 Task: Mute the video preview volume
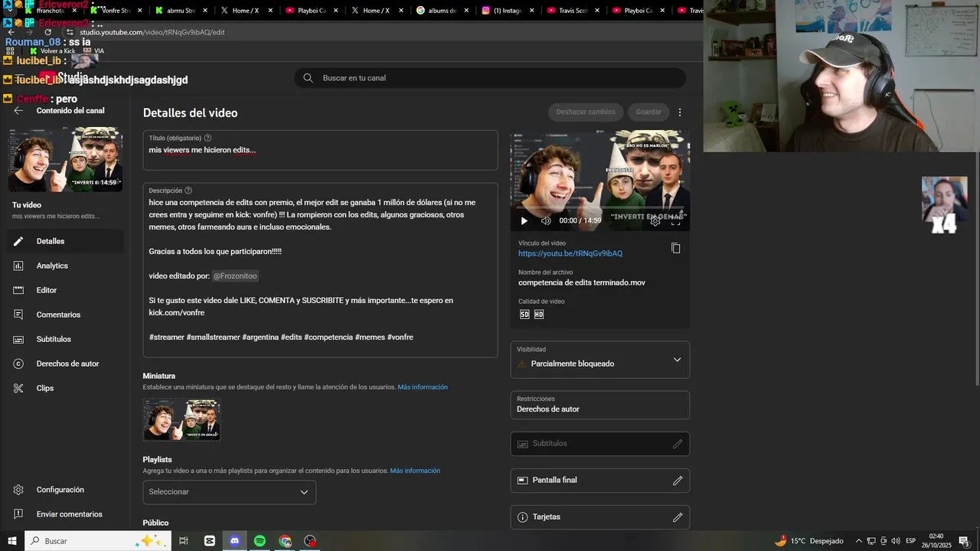pos(546,220)
